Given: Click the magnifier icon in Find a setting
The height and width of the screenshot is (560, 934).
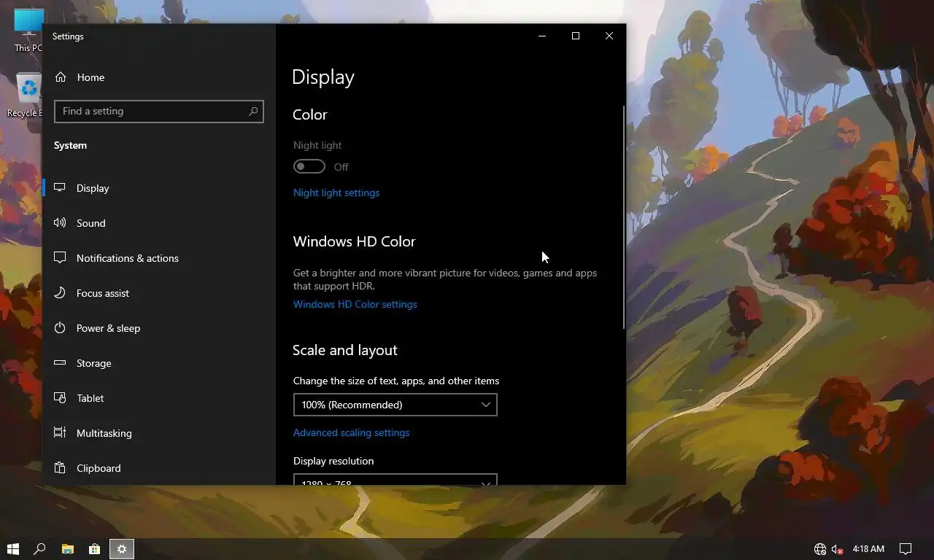Looking at the screenshot, I should point(253,112).
